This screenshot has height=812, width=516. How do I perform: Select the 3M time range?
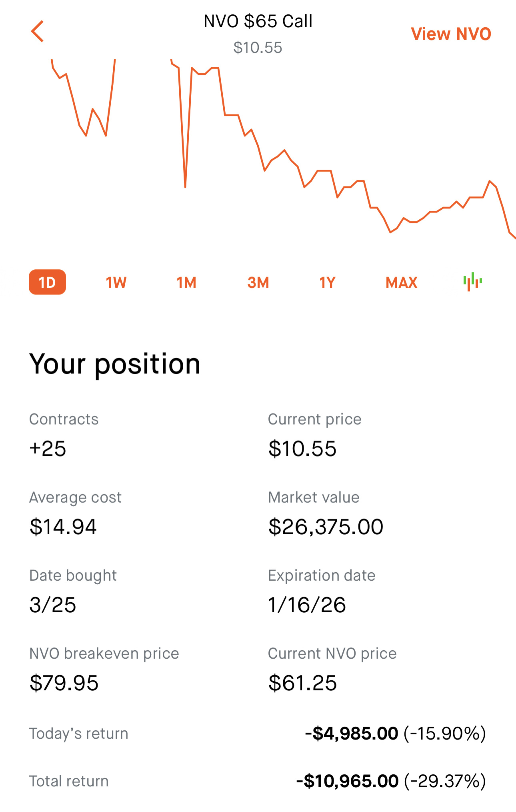[258, 283]
